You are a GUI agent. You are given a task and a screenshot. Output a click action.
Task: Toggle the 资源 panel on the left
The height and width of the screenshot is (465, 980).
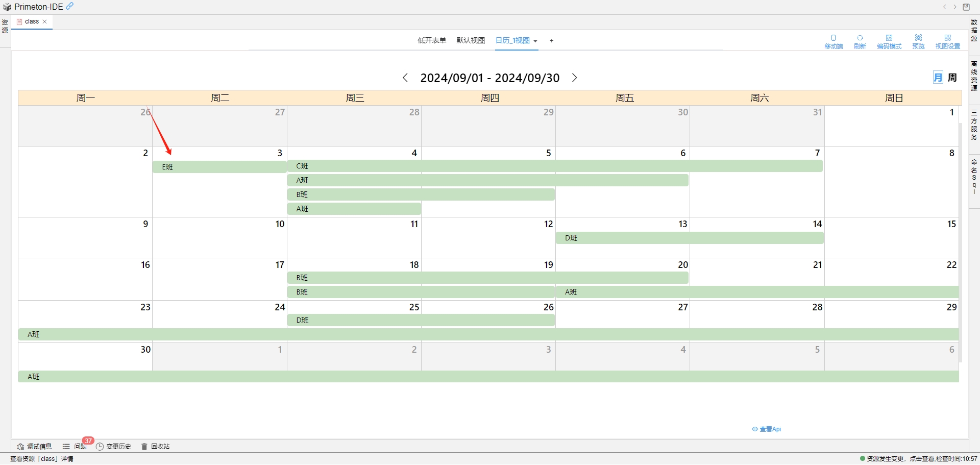tap(5, 26)
